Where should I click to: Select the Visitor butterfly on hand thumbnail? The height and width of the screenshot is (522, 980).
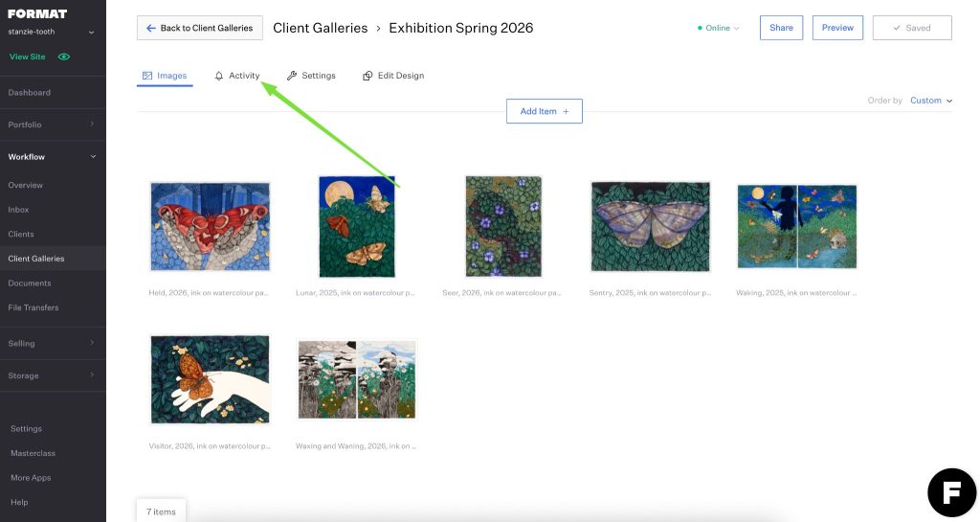click(210, 379)
